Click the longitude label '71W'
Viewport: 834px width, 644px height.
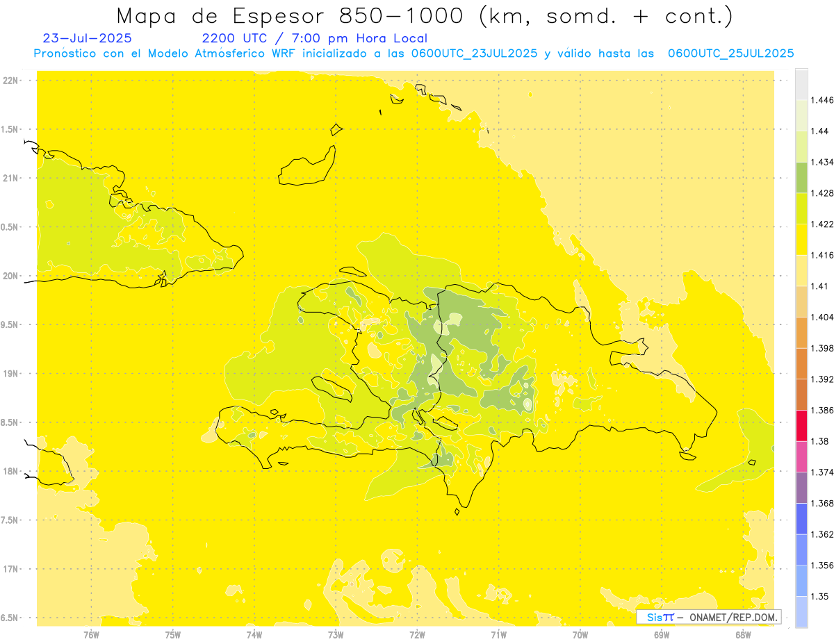click(498, 634)
